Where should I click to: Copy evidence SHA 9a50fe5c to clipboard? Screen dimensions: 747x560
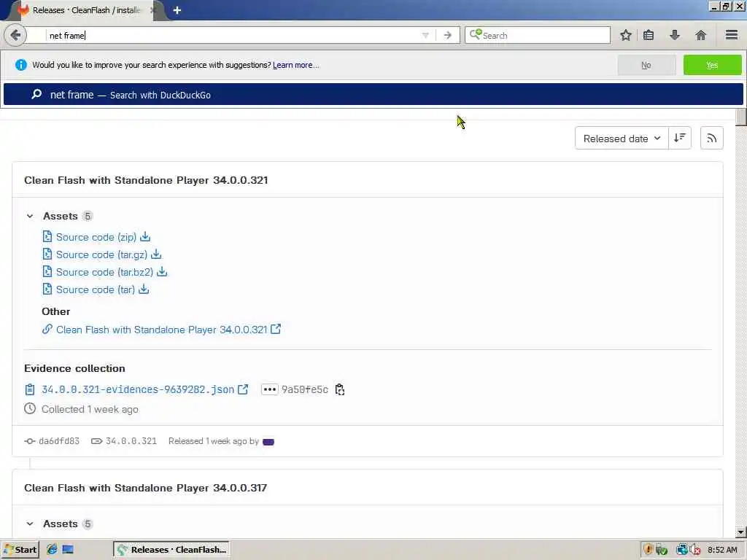[340, 389]
